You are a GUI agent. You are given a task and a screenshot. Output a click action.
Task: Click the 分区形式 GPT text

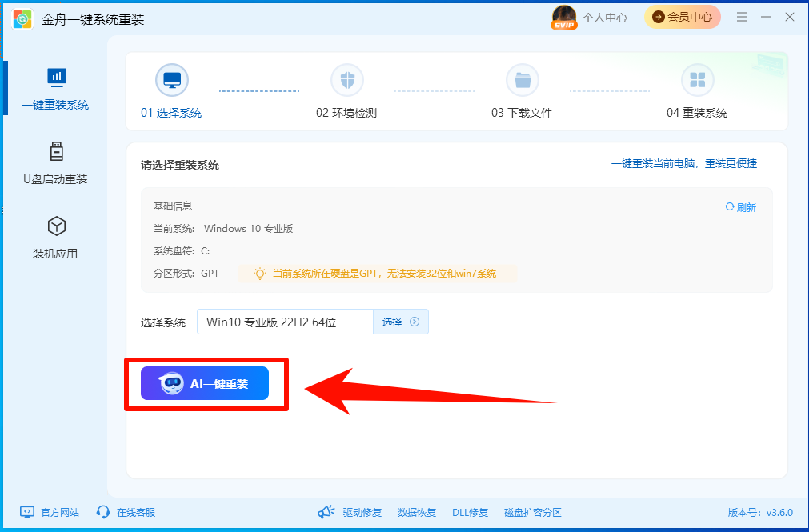(186, 274)
